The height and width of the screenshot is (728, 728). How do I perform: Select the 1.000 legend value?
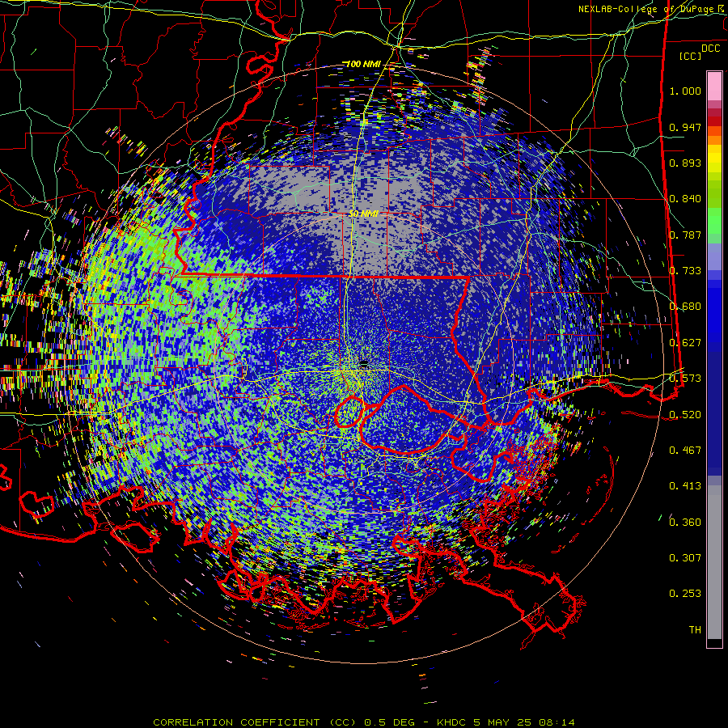[685, 91]
